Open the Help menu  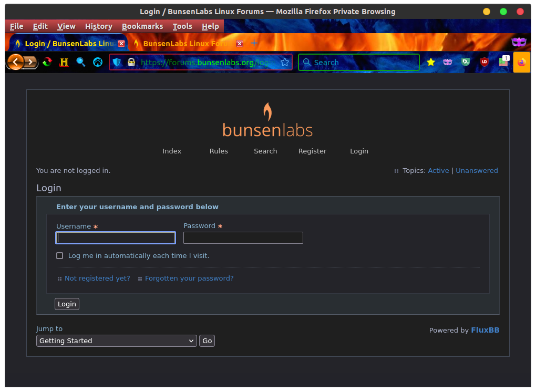(x=210, y=26)
